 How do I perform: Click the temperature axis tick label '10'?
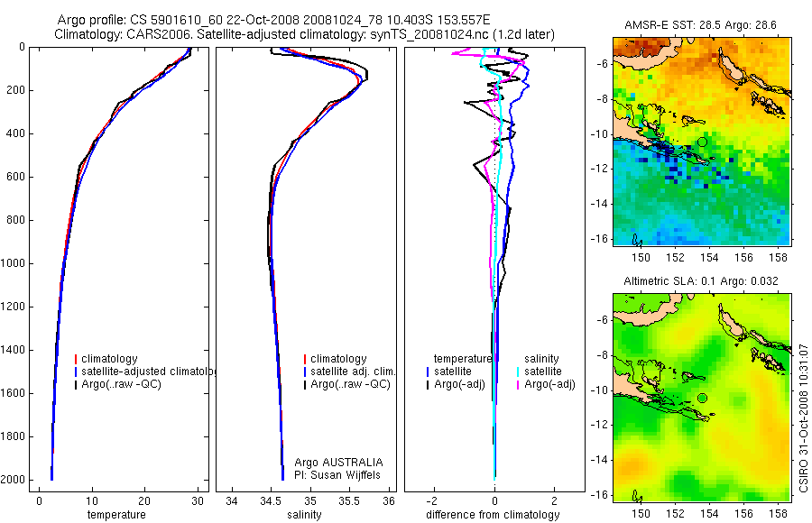coord(92,501)
